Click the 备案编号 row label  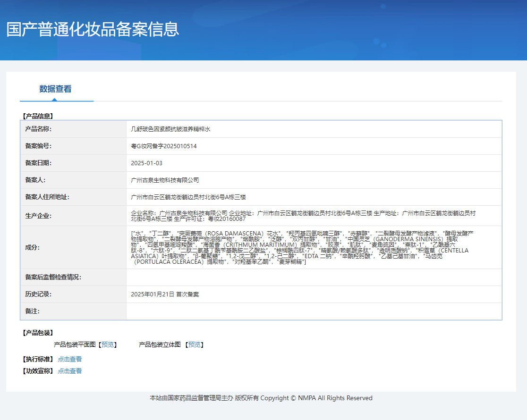(38, 146)
